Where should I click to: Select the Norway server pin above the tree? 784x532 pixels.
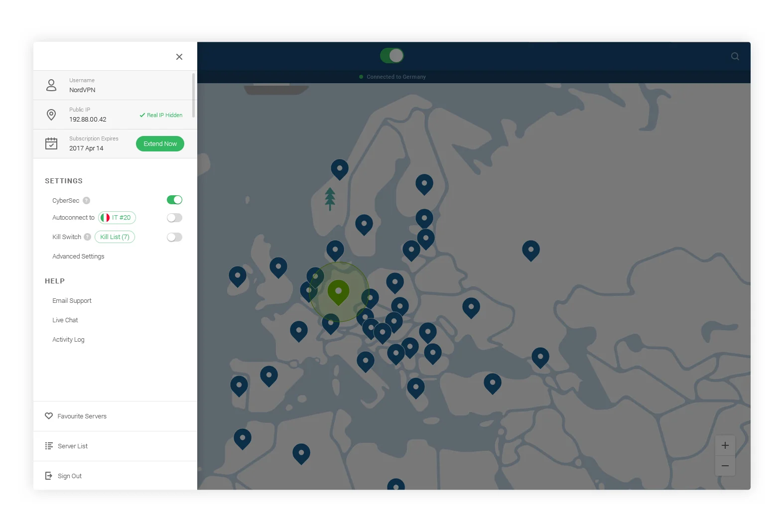pos(340,170)
